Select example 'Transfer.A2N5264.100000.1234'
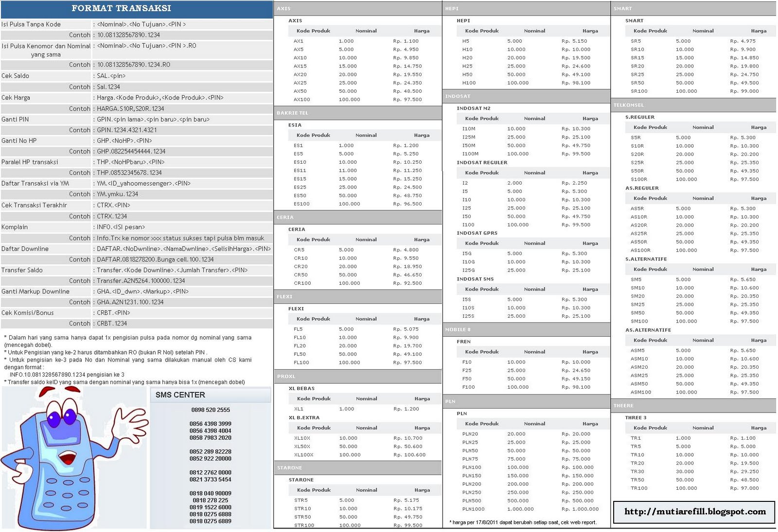 click(x=141, y=281)
